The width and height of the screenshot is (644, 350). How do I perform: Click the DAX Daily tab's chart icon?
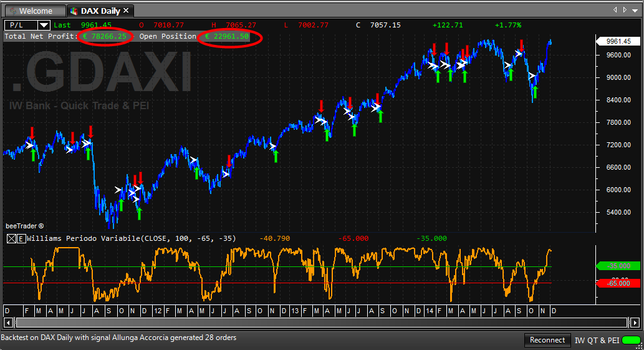point(74,11)
